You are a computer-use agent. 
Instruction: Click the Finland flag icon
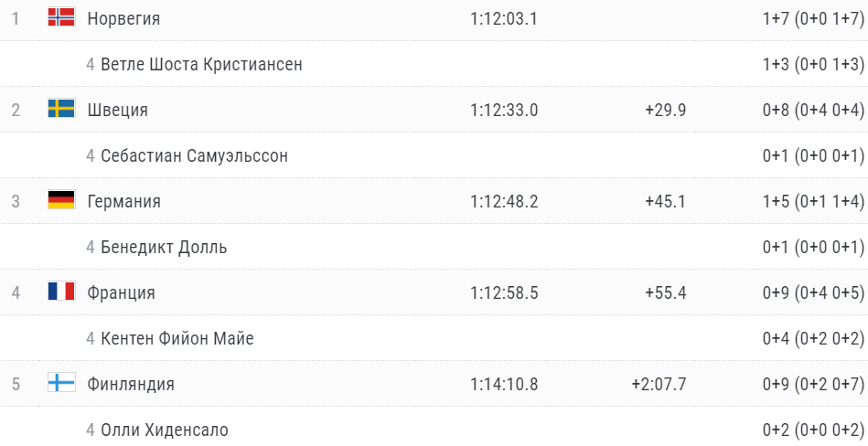[60, 384]
